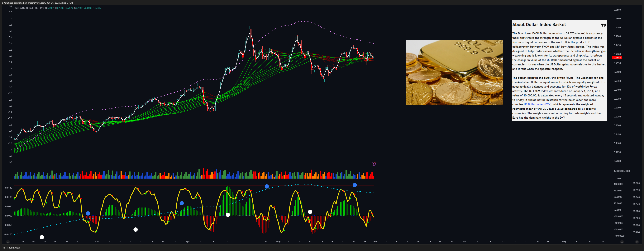Image resolution: width=644 pixels, height=251 pixels.
Task: Click the 75.0000 oscillator axis label
Action: click(618, 190)
